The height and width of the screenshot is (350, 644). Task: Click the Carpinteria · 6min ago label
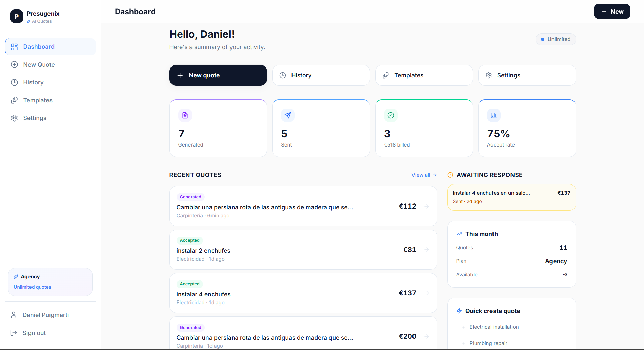[203, 216]
